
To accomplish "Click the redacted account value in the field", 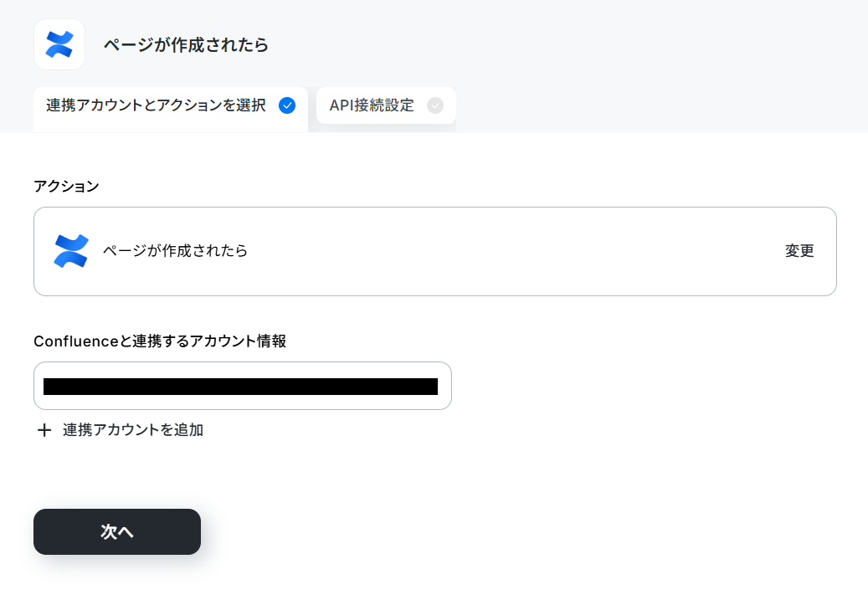I will [x=240, y=387].
